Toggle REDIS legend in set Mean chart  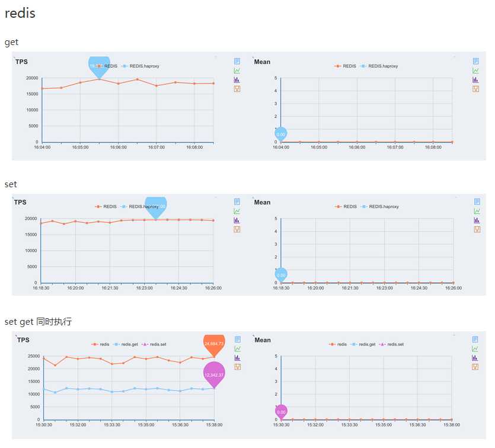(x=346, y=206)
